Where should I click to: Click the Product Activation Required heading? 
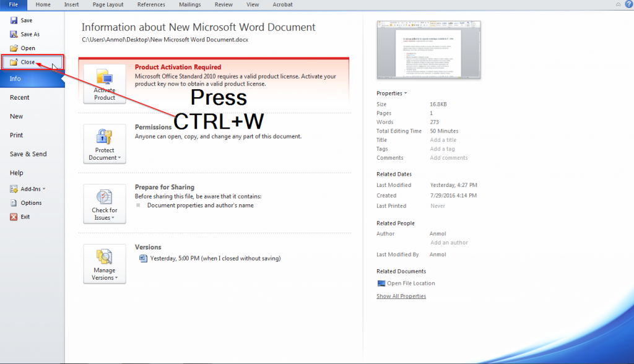(178, 67)
